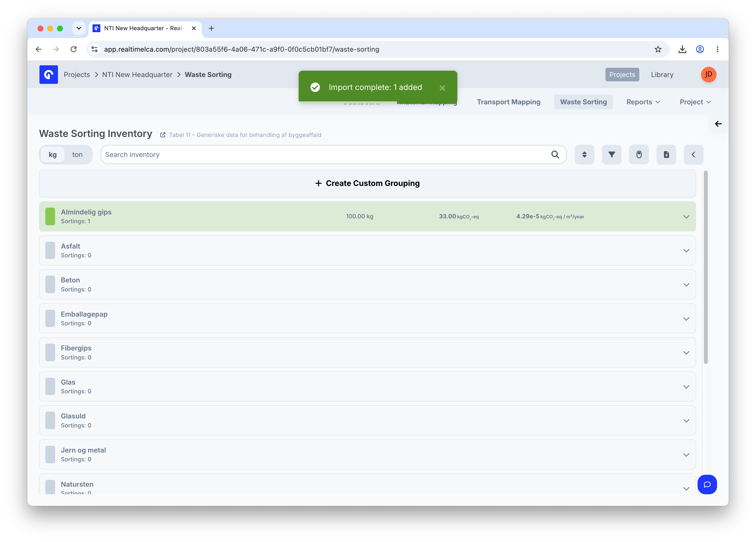The width and height of the screenshot is (756, 542).
Task: Open browser downloads
Action: pos(682,49)
